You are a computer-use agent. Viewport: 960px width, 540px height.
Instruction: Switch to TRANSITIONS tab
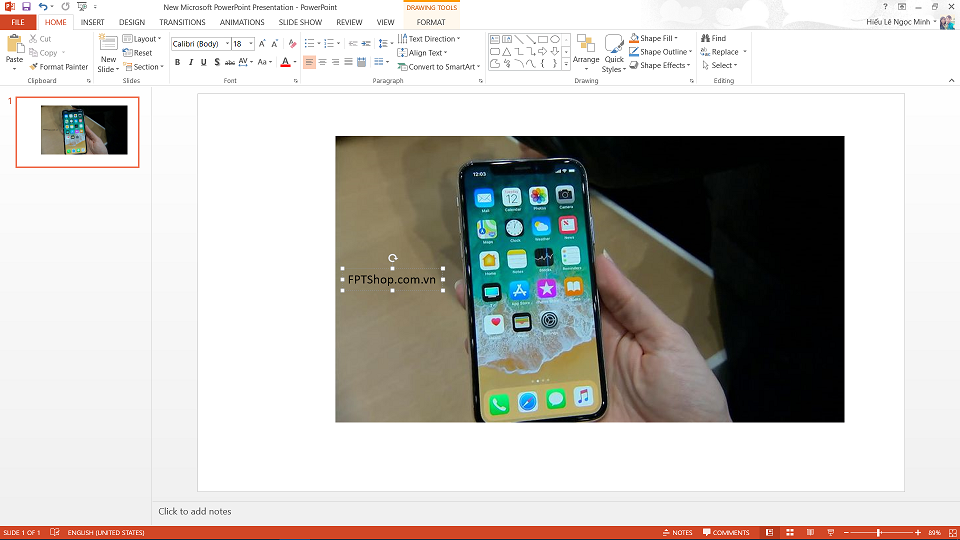[182, 22]
